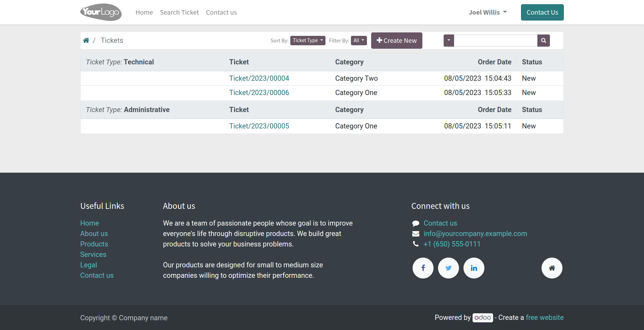Select Home in the top navigation
Screen dimensions: 644x330
pos(144,12)
